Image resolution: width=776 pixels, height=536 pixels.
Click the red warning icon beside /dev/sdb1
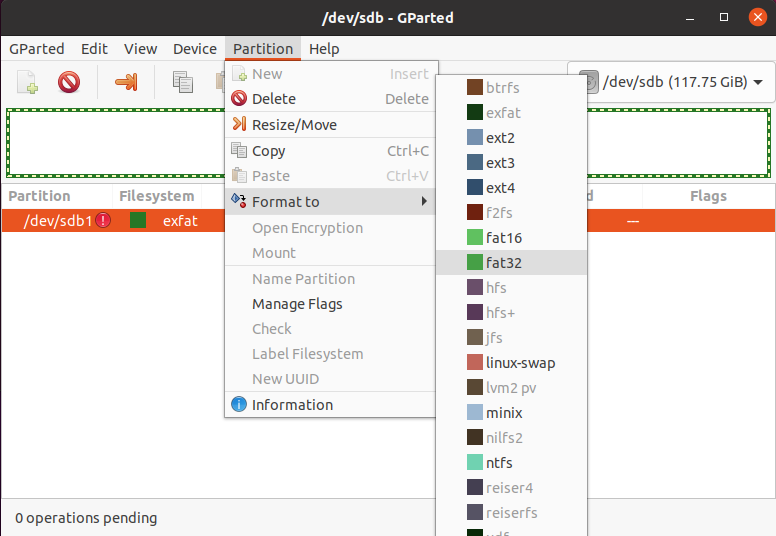click(103, 220)
